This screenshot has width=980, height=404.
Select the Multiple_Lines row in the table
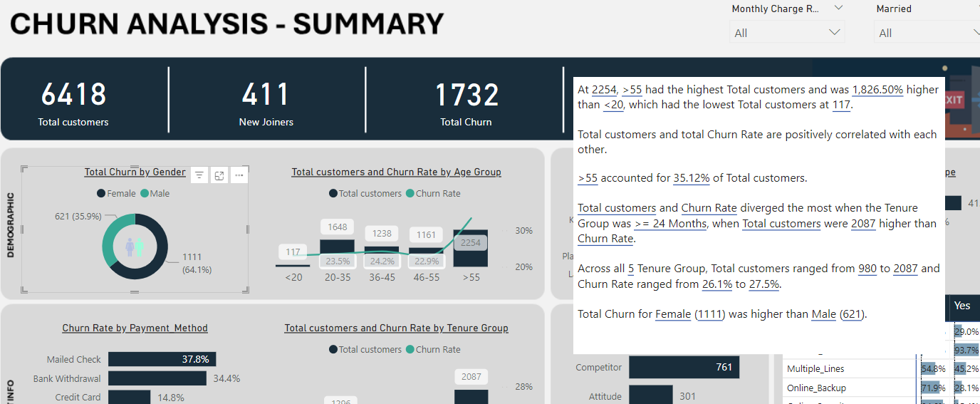[x=815, y=369]
